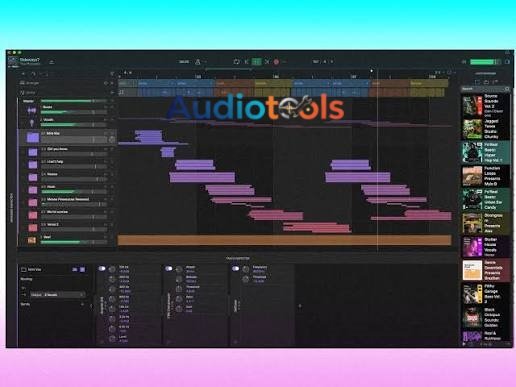This screenshot has height=387, width=516.
Task: Toggle the mute button in track inspector
Action: [75, 269]
